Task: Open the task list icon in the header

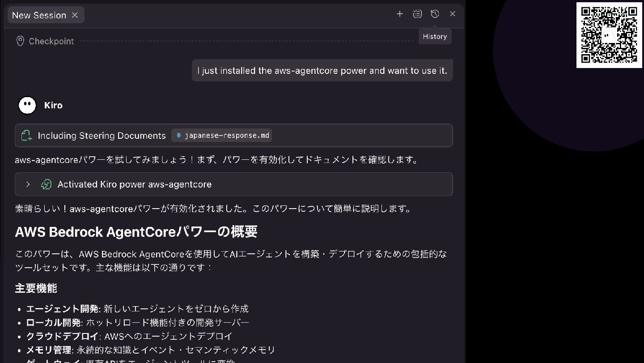Action: pyautogui.click(x=417, y=14)
